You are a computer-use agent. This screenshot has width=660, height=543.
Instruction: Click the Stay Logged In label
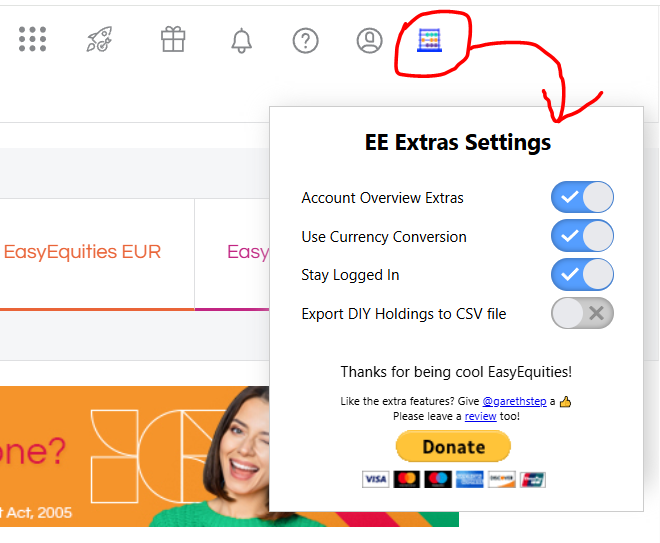click(350, 275)
